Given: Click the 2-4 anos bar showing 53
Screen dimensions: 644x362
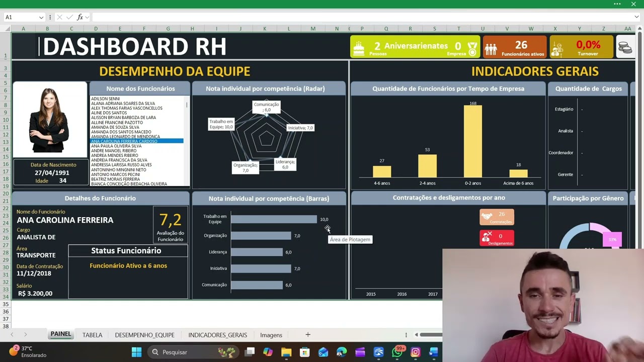Looking at the screenshot, I should pyautogui.click(x=427, y=165).
